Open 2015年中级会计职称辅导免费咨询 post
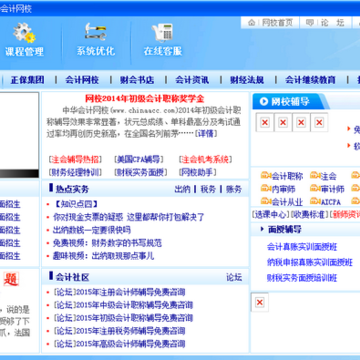The height and width of the screenshot is (360, 360). [x=135, y=305]
